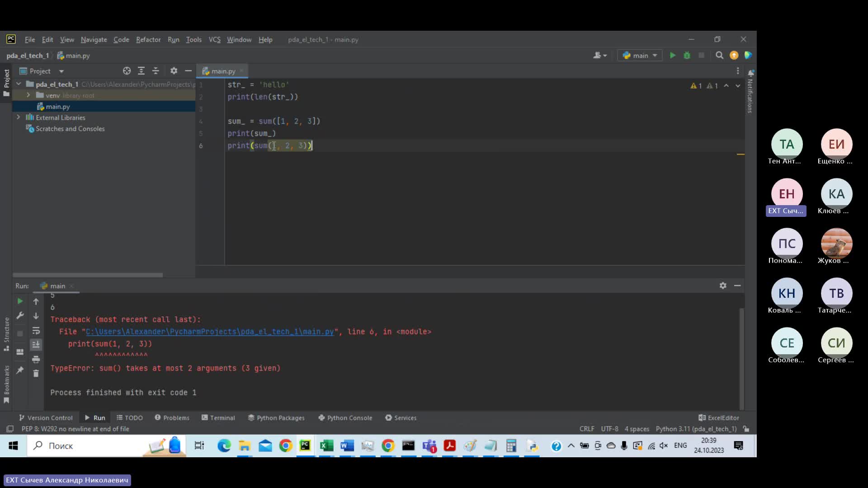Select main.py in the Project tree
This screenshot has height=488, width=868.
tap(58, 107)
